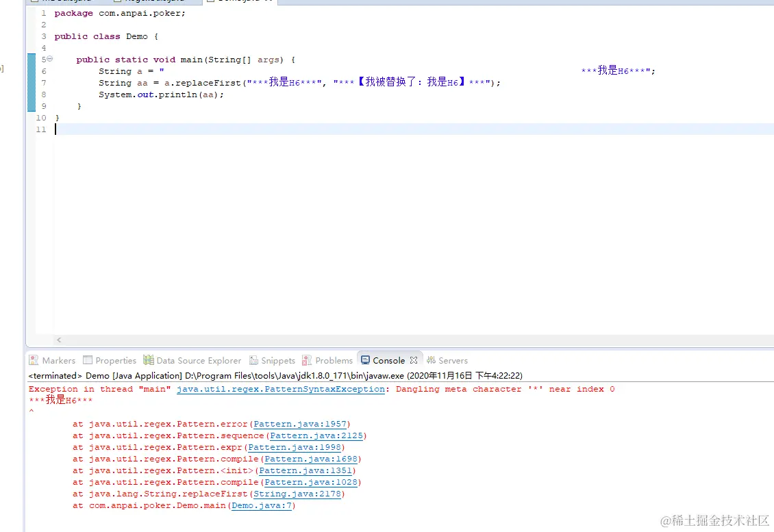Screen dimensions: 774x532
Task: Click 'public static void main' signature
Action: pos(186,60)
